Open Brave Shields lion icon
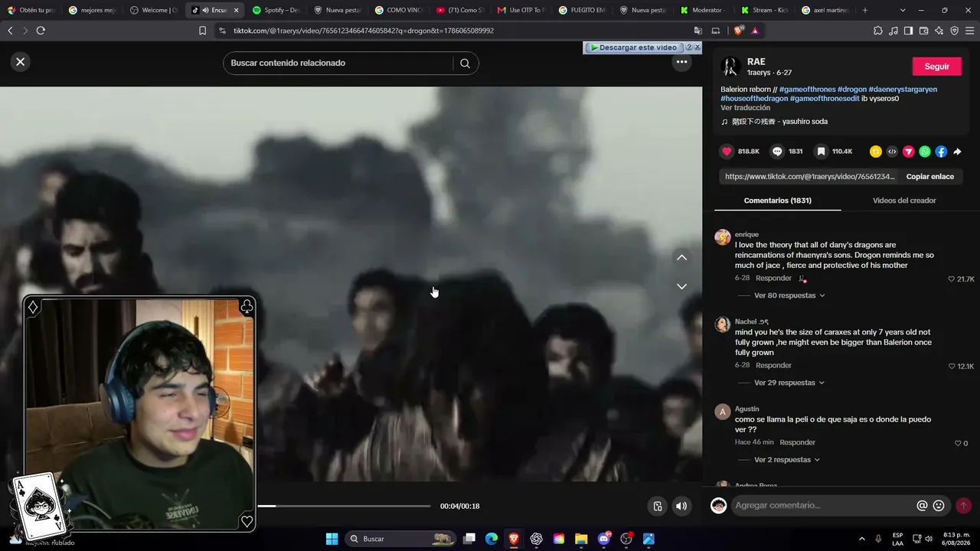 (x=739, y=31)
